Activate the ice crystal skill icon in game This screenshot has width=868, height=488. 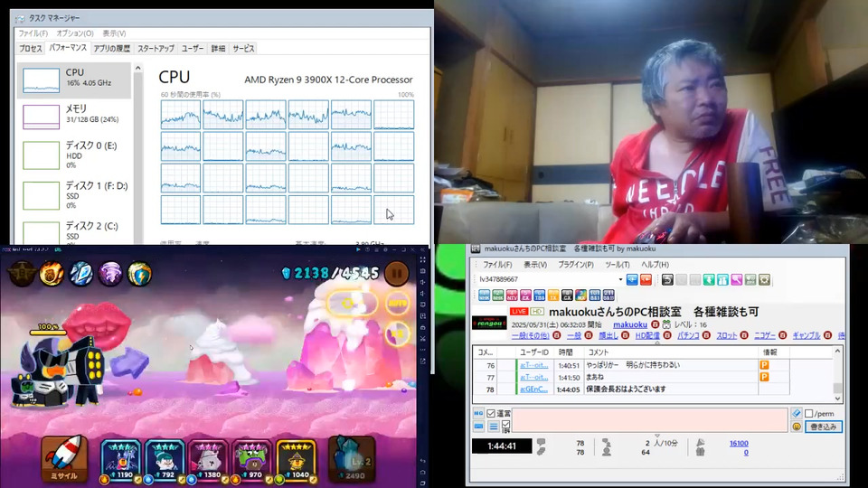click(80, 273)
